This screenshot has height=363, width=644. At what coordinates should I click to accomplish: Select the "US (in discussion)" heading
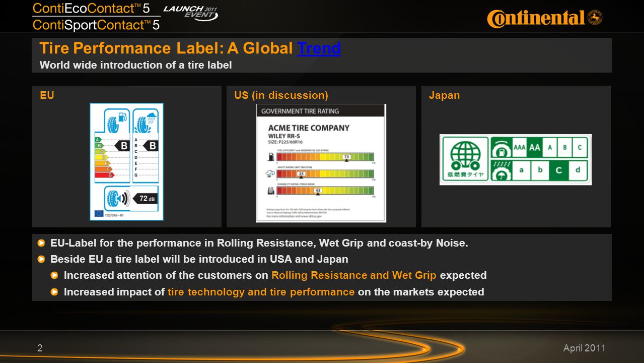[x=281, y=95]
